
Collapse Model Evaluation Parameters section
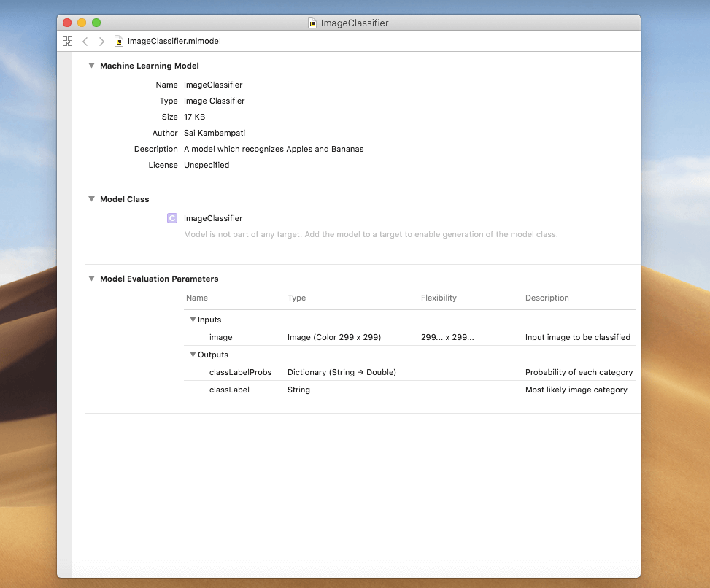tap(91, 279)
